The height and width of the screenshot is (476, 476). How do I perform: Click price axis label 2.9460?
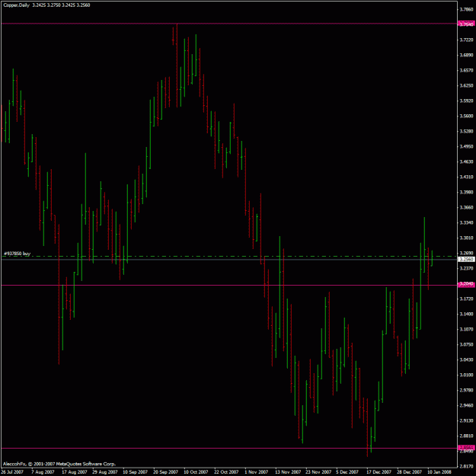pyautogui.click(x=466, y=406)
